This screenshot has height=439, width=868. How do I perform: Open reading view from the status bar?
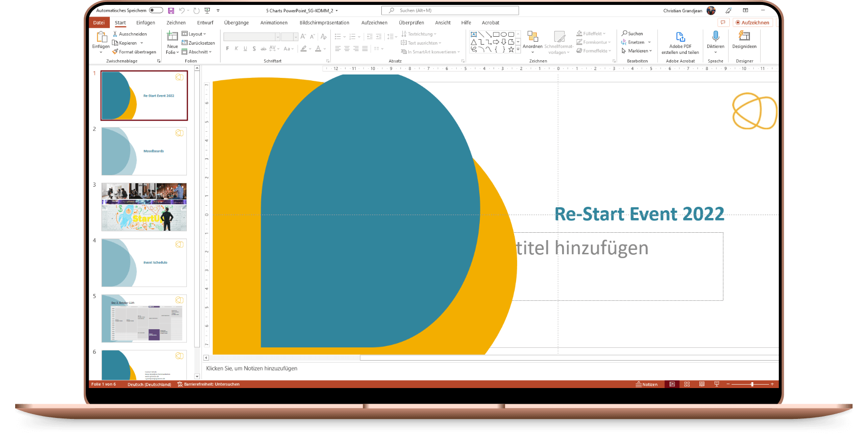point(702,384)
